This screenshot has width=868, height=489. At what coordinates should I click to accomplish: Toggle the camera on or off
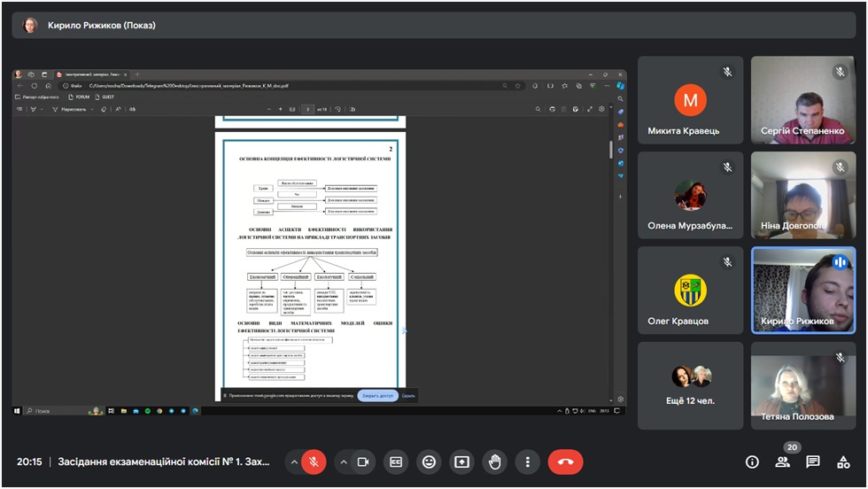click(362, 462)
